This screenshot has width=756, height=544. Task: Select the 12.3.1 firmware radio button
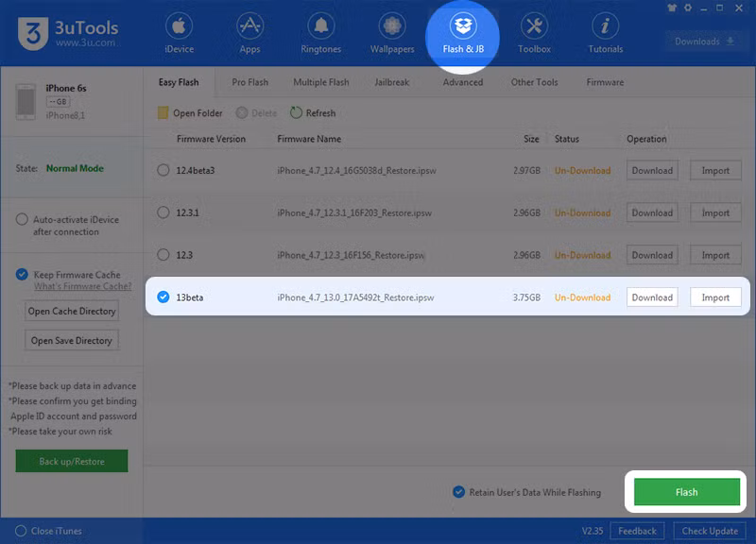coord(163,212)
